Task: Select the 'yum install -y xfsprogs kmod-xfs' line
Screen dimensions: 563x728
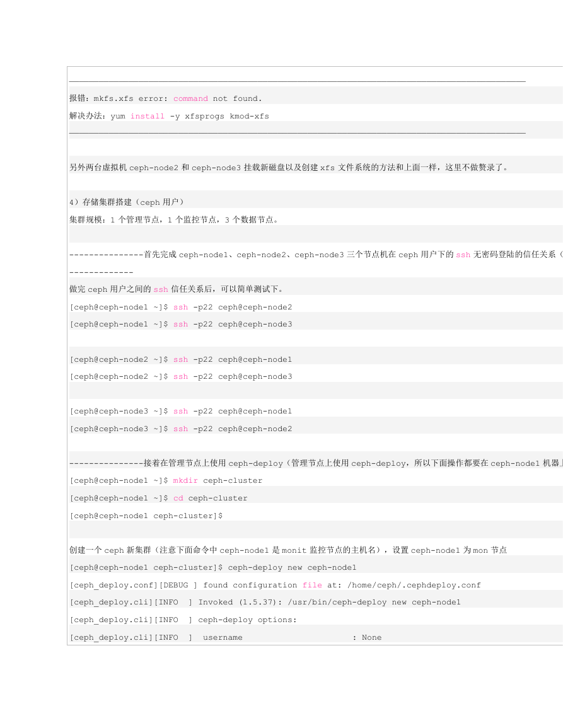Action: 169,116
